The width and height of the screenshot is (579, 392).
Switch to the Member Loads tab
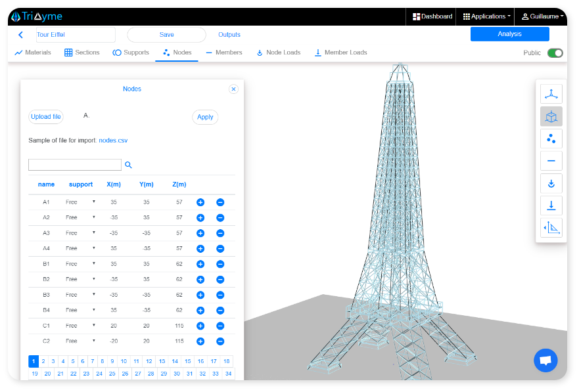(340, 53)
